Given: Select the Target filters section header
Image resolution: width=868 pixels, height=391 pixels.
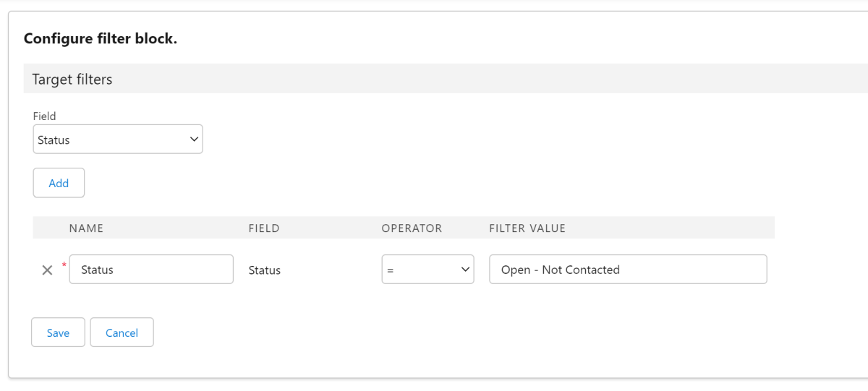Looking at the screenshot, I should tap(69, 80).
